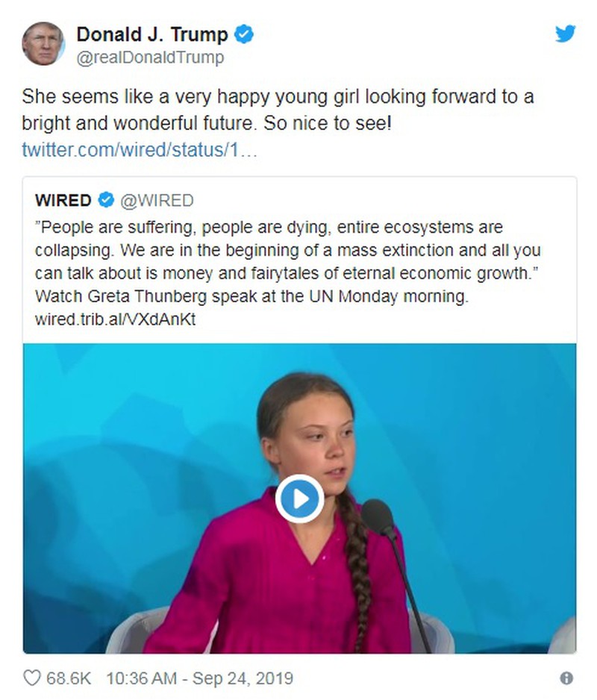Click the blue verified badge beside Donald J. Trump
Image resolution: width=597 pixels, height=700 pixels.
(x=244, y=34)
